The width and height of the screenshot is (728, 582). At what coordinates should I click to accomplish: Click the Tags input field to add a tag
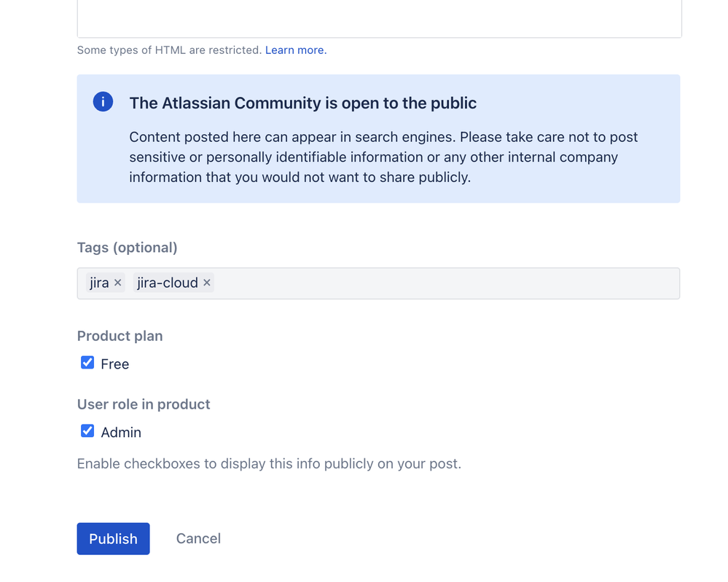tap(437, 283)
